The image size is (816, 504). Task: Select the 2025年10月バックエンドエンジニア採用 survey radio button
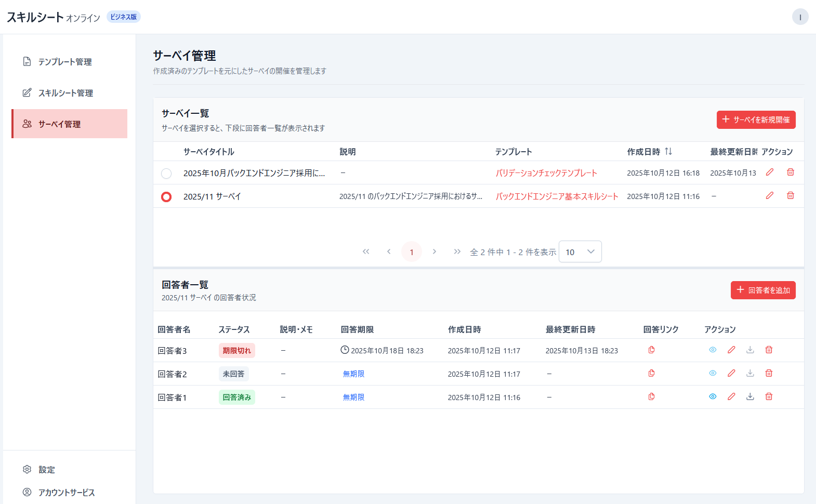[x=166, y=174]
